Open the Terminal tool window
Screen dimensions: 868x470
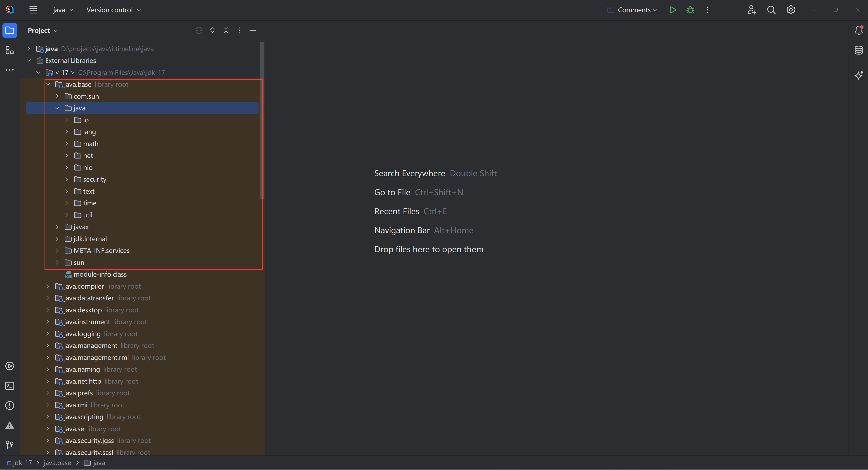click(10, 386)
